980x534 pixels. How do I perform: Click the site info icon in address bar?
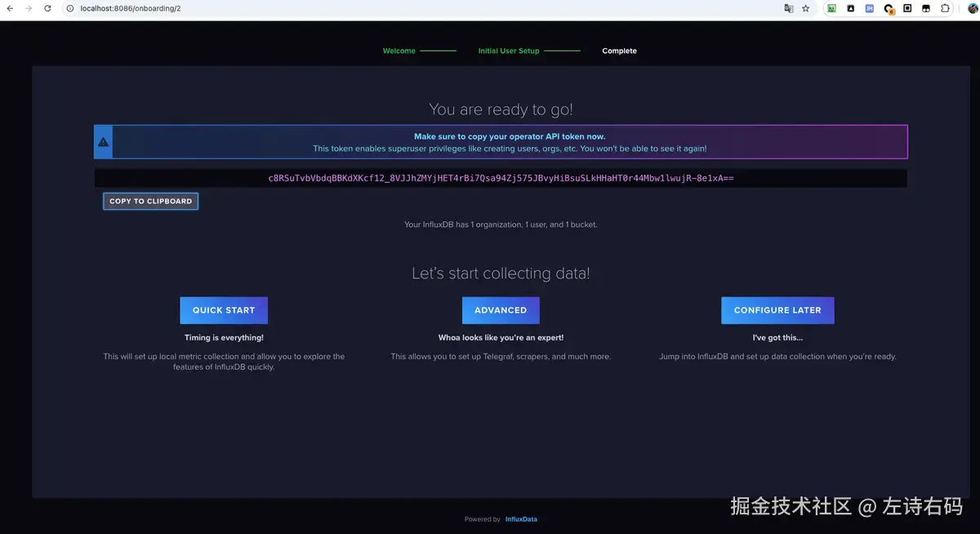[x=70, y=8]
